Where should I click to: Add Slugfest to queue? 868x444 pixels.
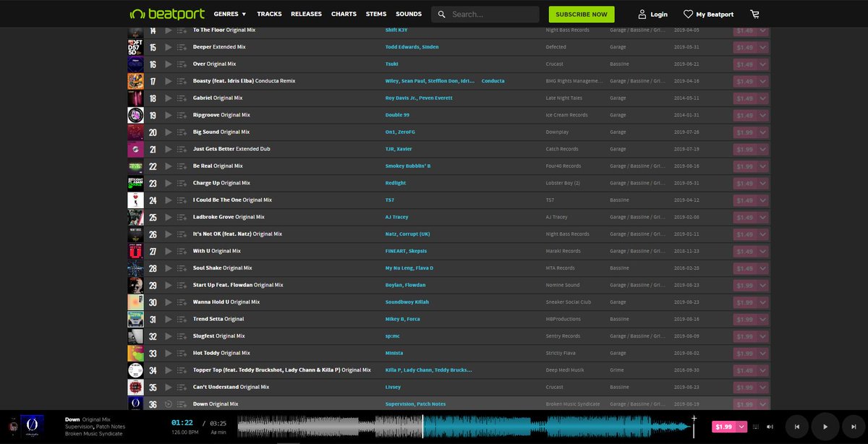182,336
